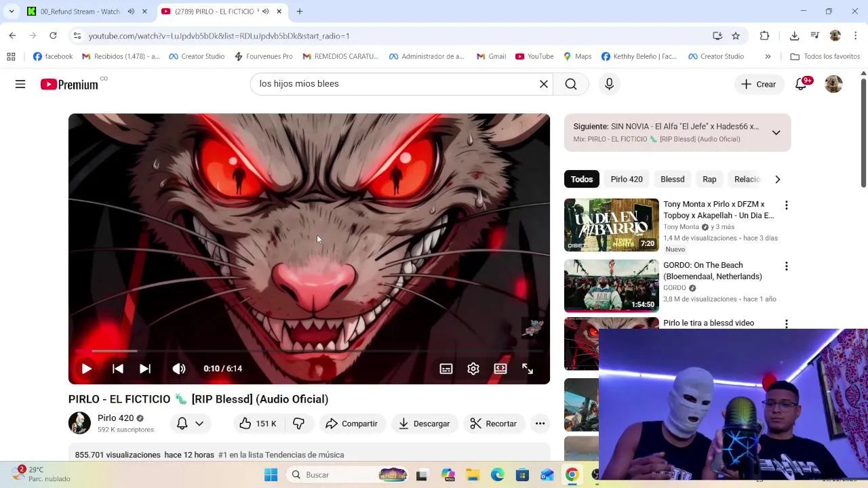Open Chrome extensions puzzle icon

[765, 36]
